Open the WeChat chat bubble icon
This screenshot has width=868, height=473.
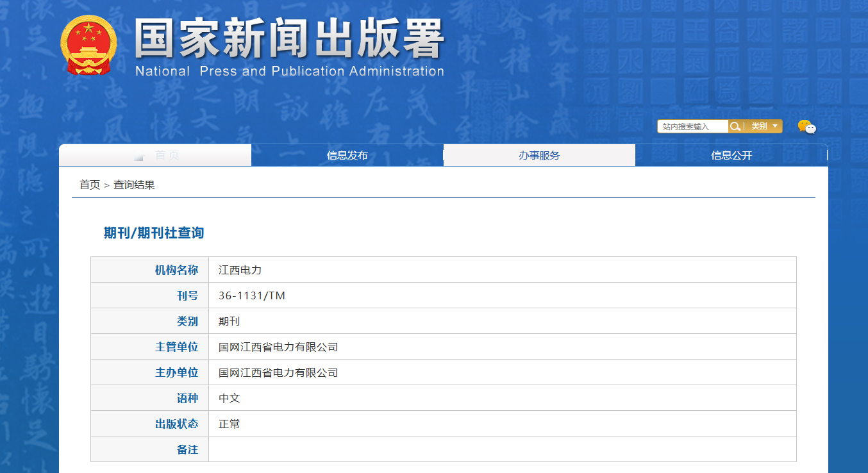[x=806, y=127]
